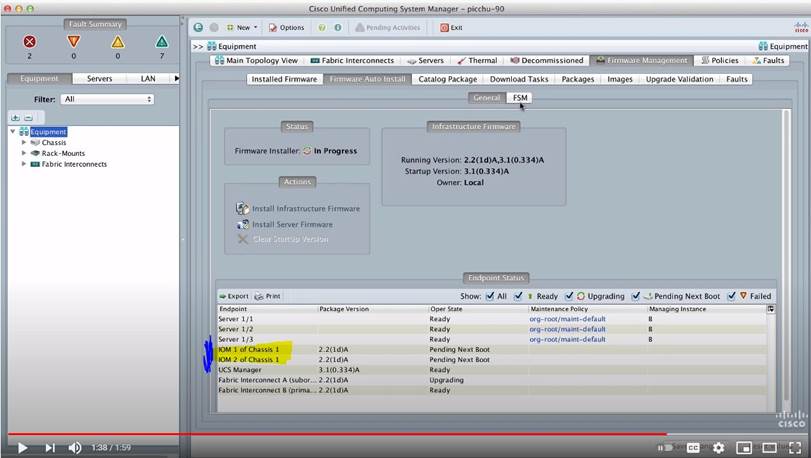
Task: Seek using the video progress bar
Action: [x=400, y=434]
